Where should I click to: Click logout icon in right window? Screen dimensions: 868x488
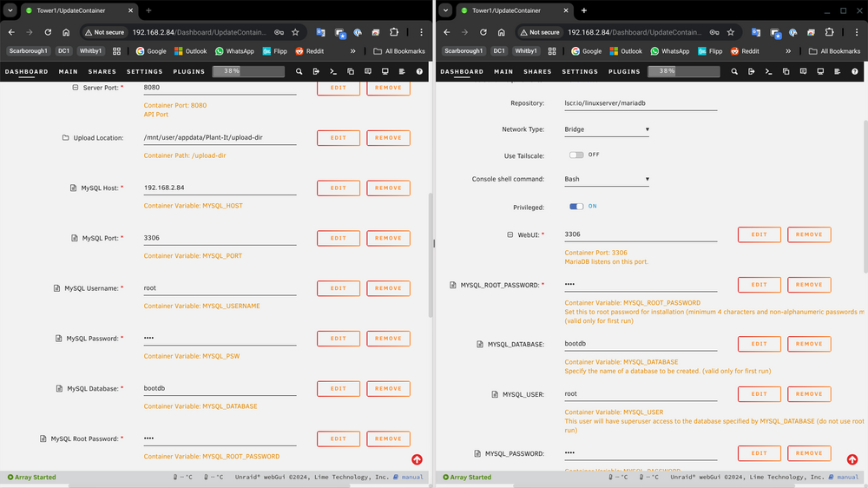pos(751,71)
